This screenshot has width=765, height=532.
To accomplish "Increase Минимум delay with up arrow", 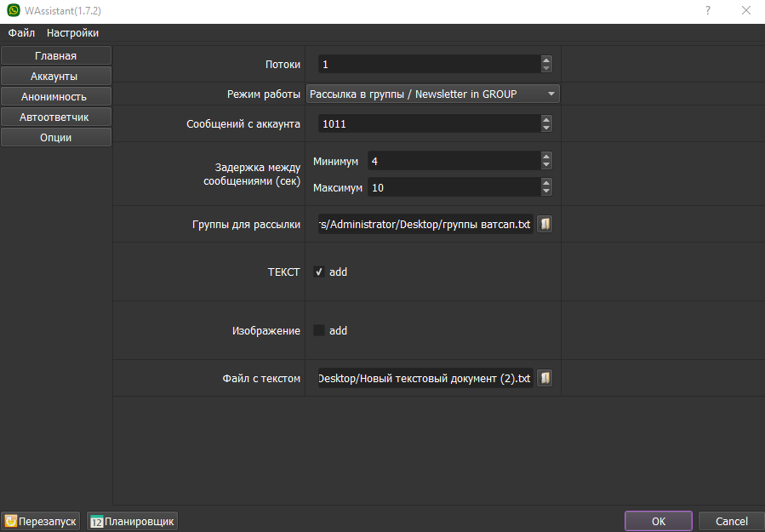I will 546,157.
